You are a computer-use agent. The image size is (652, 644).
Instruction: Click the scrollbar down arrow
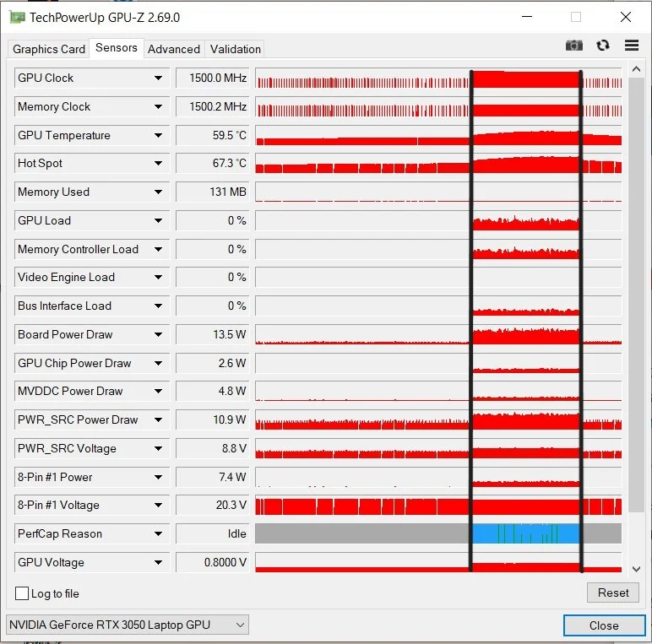pos(636,569)
